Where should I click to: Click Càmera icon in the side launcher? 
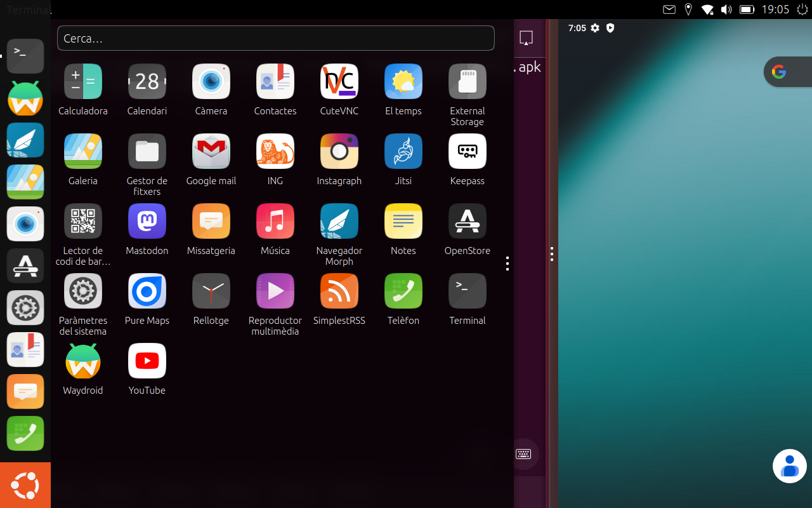[x=25, y=224]
